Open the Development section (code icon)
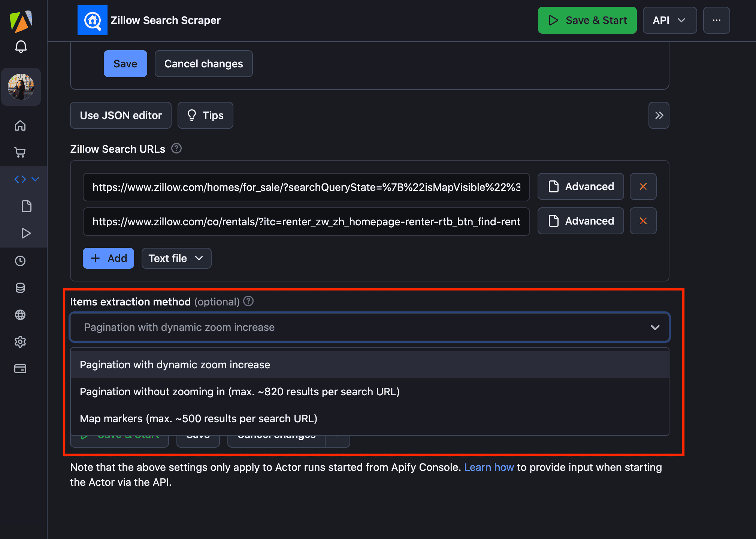Image resolution: width=756 pixels, height=539 pixels. pos(20,179)
